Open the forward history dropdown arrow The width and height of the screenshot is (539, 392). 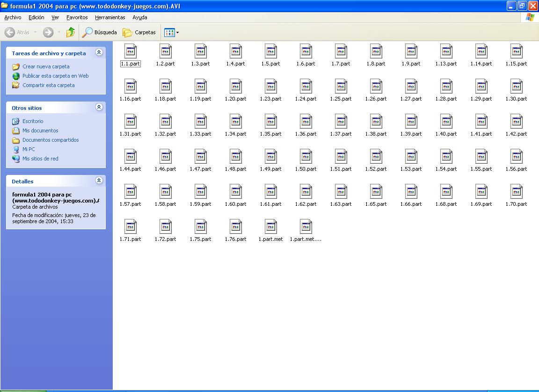pos(59,32)
